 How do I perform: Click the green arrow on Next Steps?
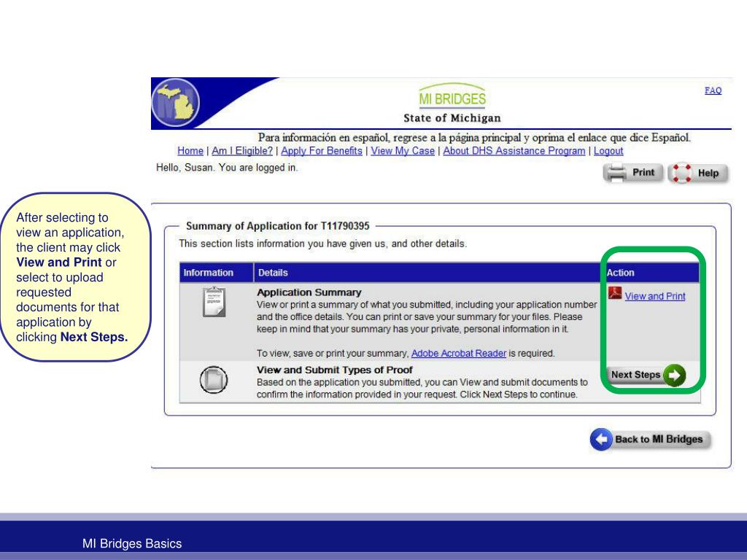coord(674,376)
